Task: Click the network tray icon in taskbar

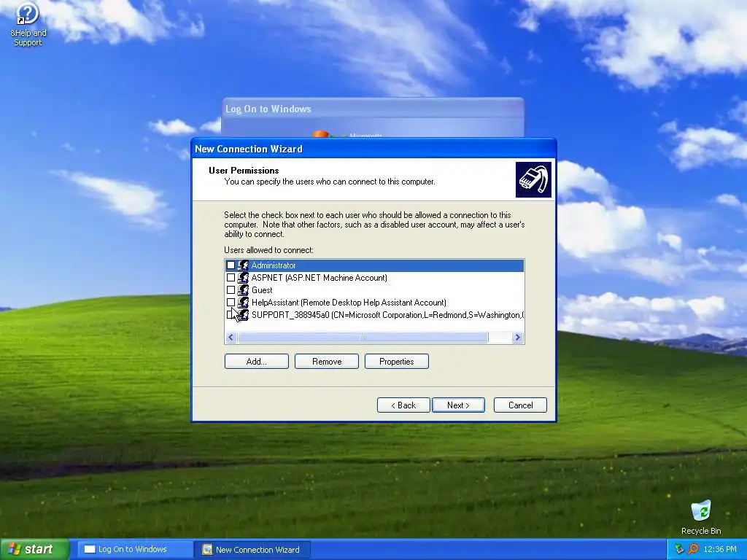Action: 679,549
